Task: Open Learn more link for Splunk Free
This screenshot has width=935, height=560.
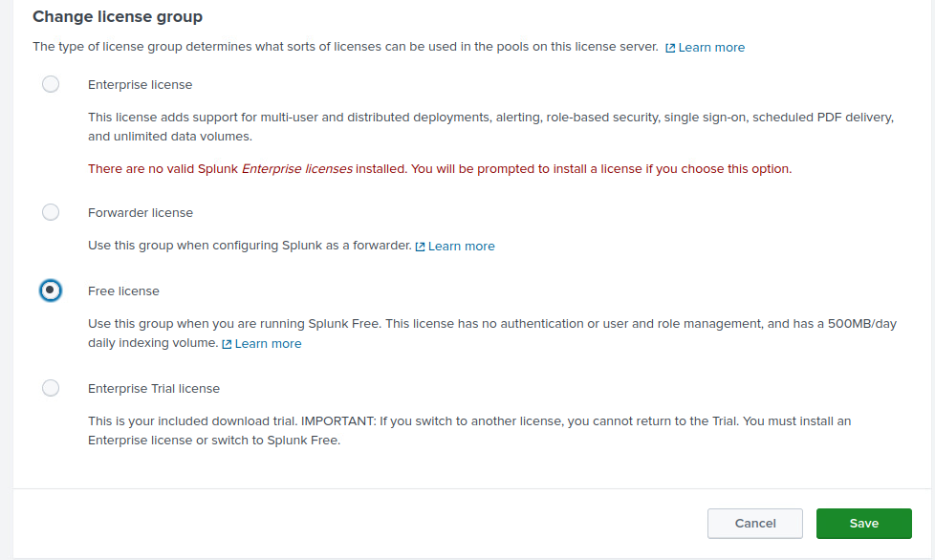Action: click(268, 344)
